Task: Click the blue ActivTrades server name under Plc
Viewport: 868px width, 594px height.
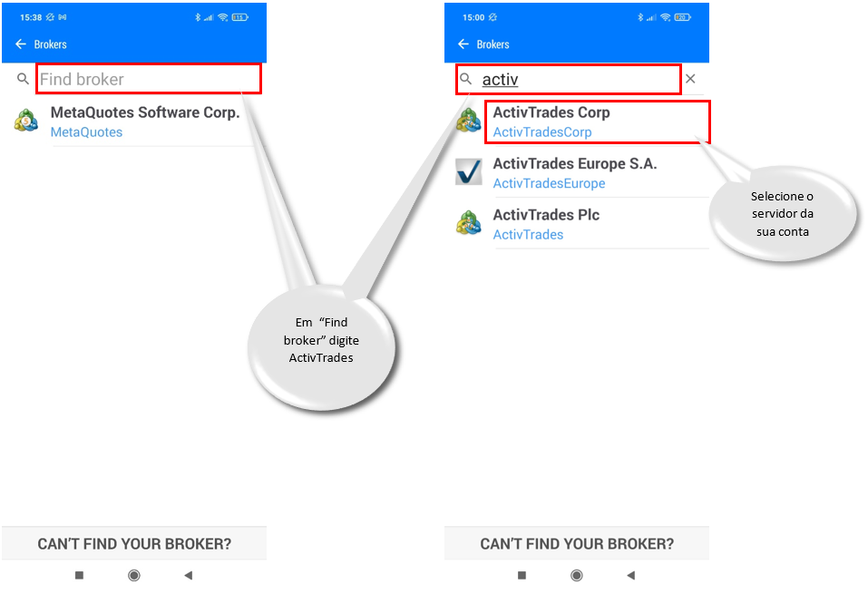Action: tap(528, 235)
